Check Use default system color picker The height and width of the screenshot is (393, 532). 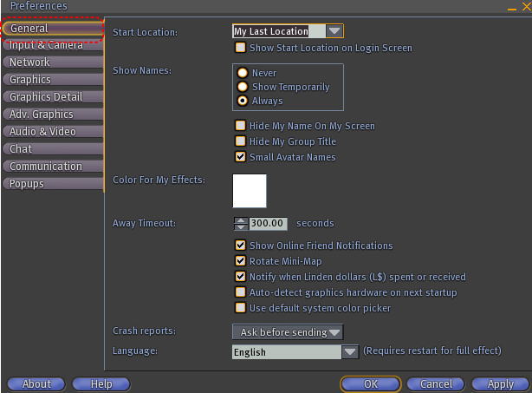tap(240, 307)
